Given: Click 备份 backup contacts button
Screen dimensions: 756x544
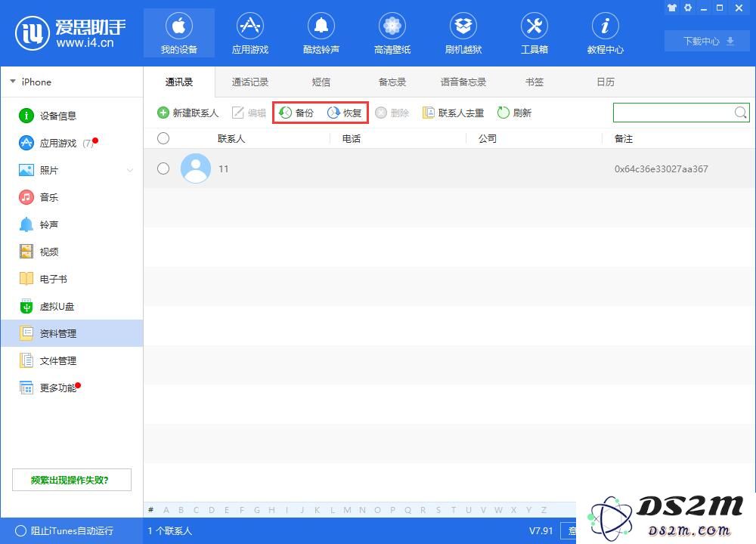Looking at the screenshot, I should click(x=296, y=113).
